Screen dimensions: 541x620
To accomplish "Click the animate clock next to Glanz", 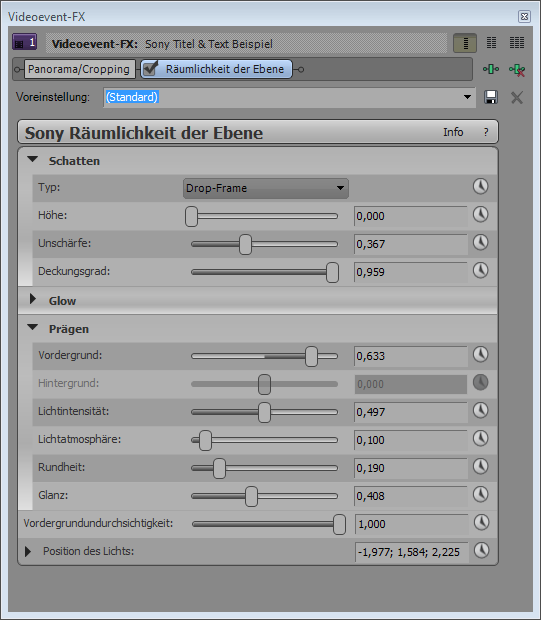I will (480, 495).
